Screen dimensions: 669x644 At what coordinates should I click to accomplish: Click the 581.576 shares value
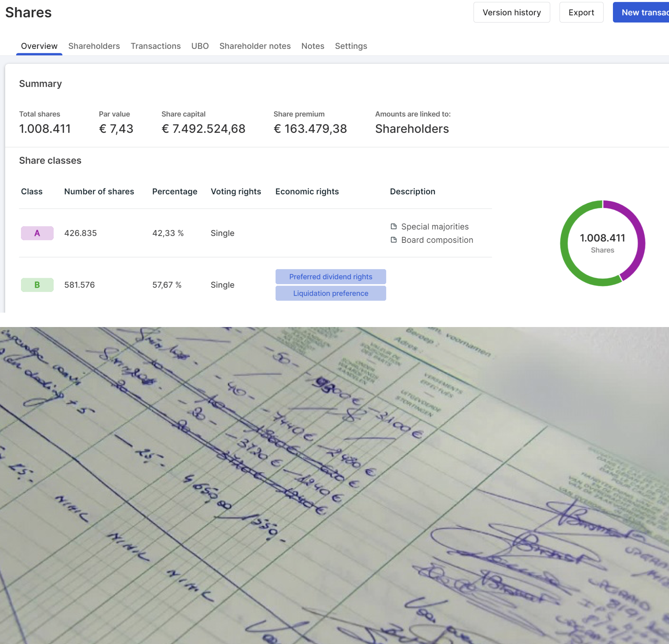tap(80, 285)
